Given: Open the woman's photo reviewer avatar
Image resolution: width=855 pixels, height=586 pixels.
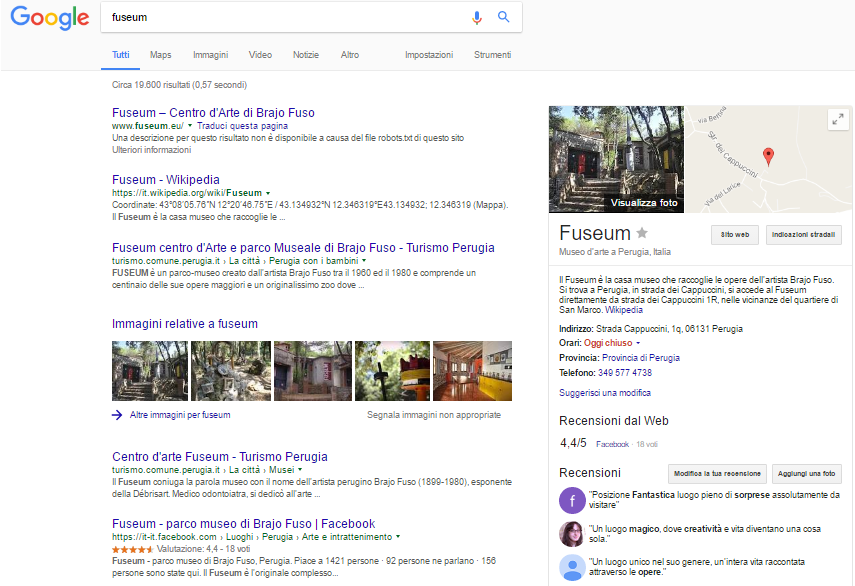Looking at the screenshot, I should point(572,534).
